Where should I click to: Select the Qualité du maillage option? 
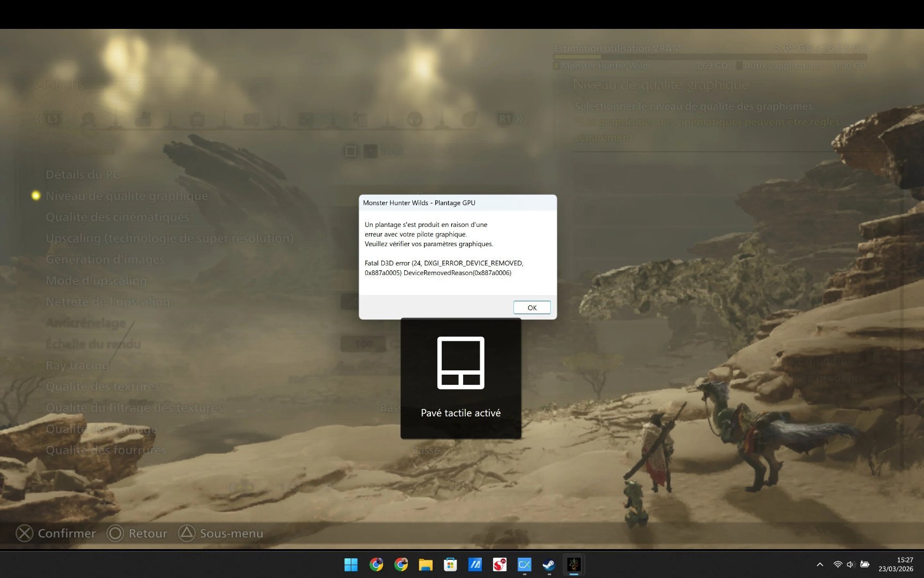(102, 429)
